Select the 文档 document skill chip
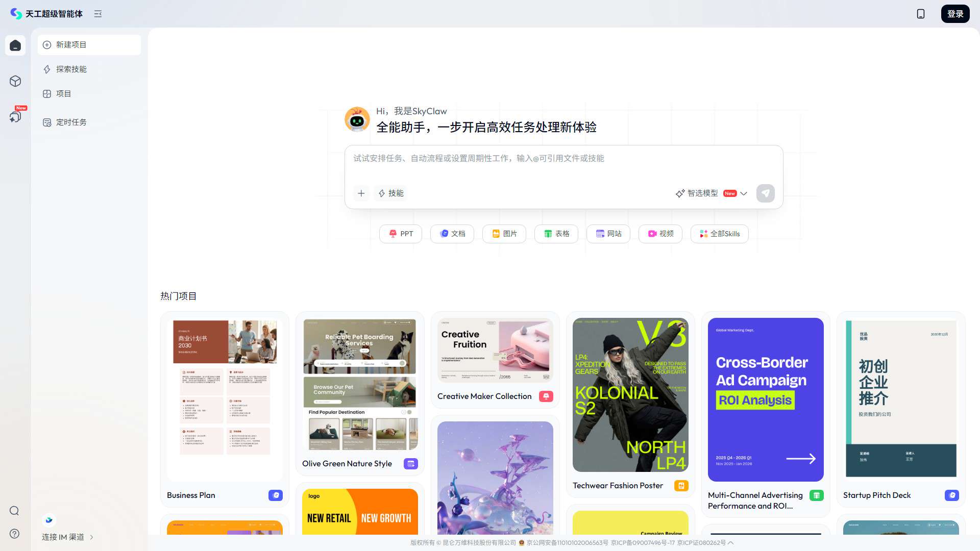Viewport: 980px width, 551px height. tap(452, 234)
